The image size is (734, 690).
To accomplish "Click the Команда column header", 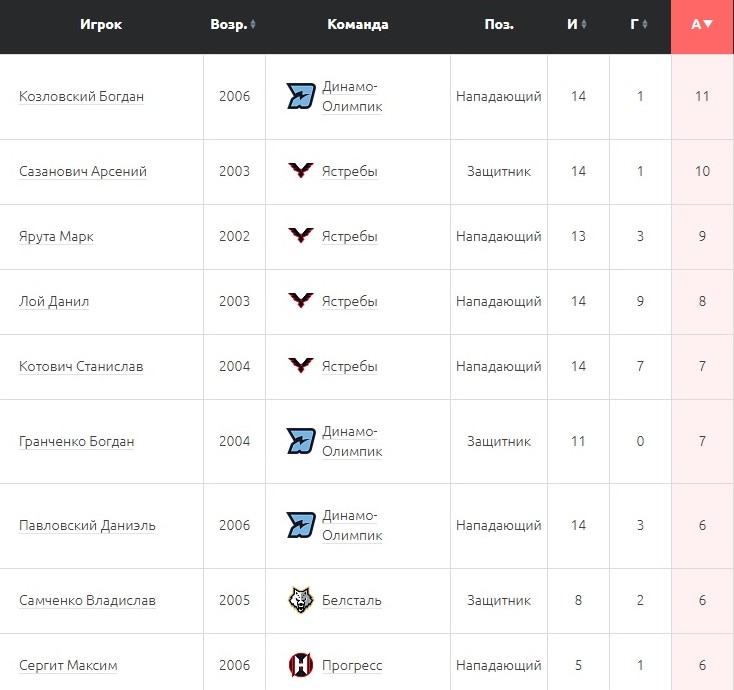I will pos(357,25).
